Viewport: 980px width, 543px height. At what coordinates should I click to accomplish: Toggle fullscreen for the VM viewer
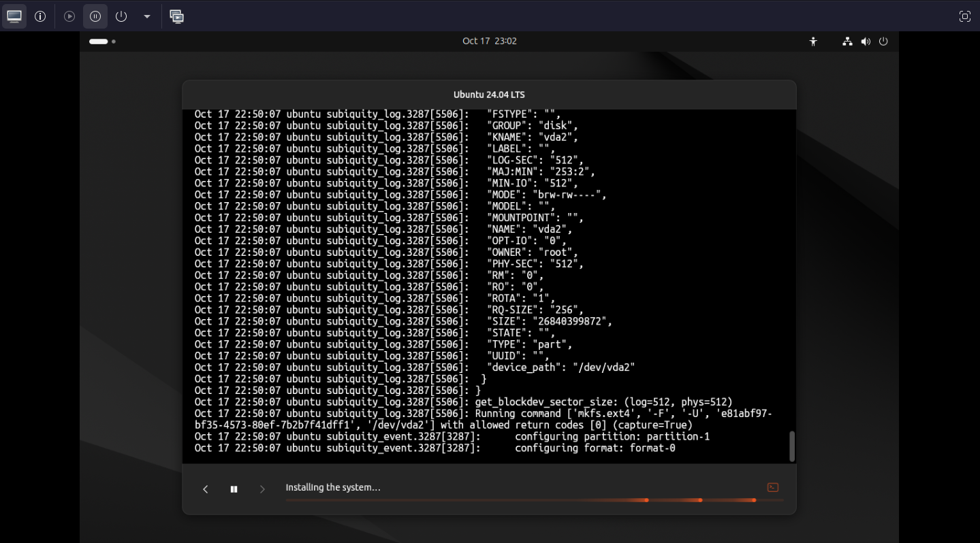click(x=964, y=16)
